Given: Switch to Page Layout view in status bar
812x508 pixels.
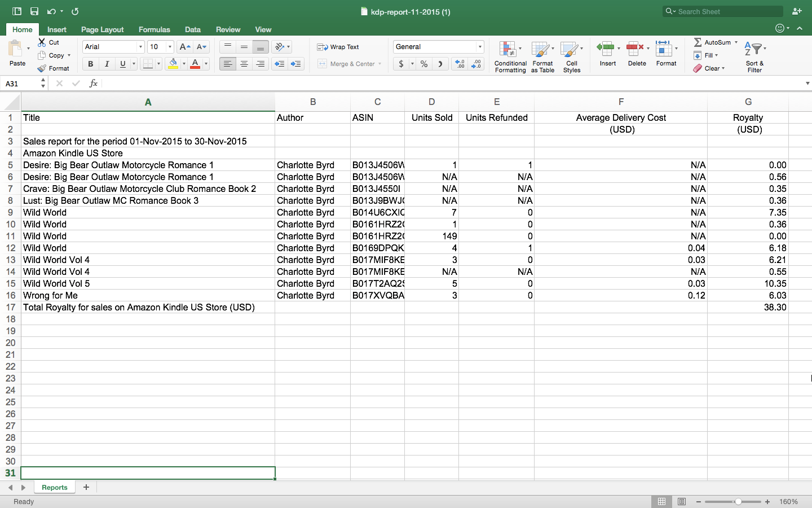Looking at the screenshot, I should [682, 501].
